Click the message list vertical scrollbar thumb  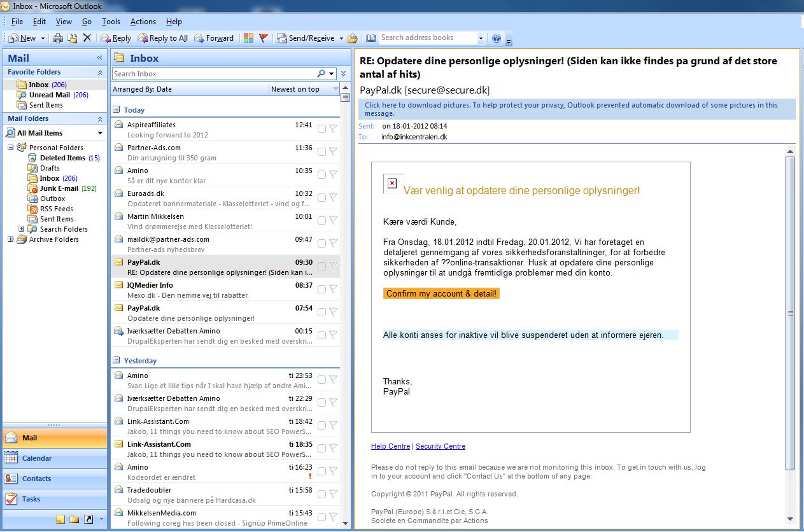pyautogui.click(x=345, y=97)
